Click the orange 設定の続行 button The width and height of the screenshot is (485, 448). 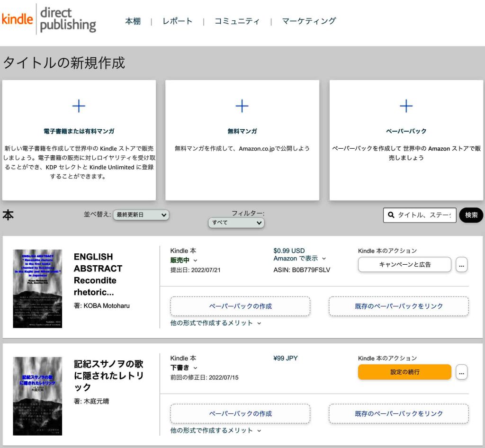click(404, 372)
